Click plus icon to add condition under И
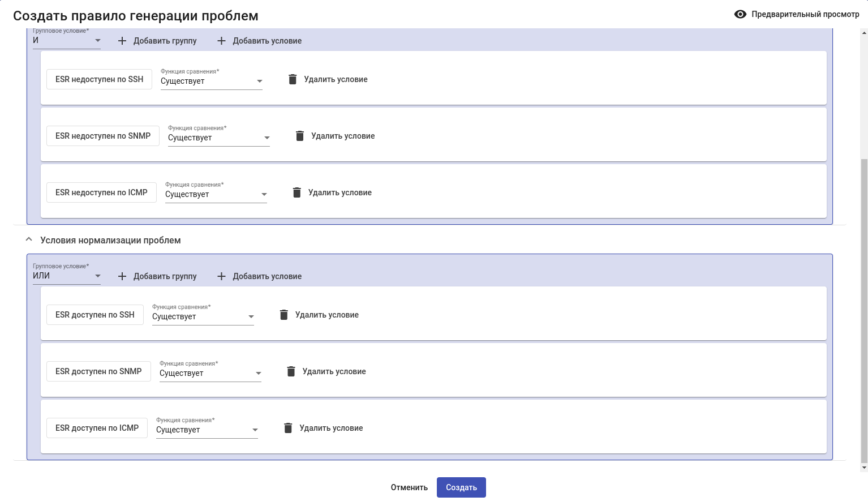The height and width of the screenshot is (501, 868). click(x=221, y=41)
